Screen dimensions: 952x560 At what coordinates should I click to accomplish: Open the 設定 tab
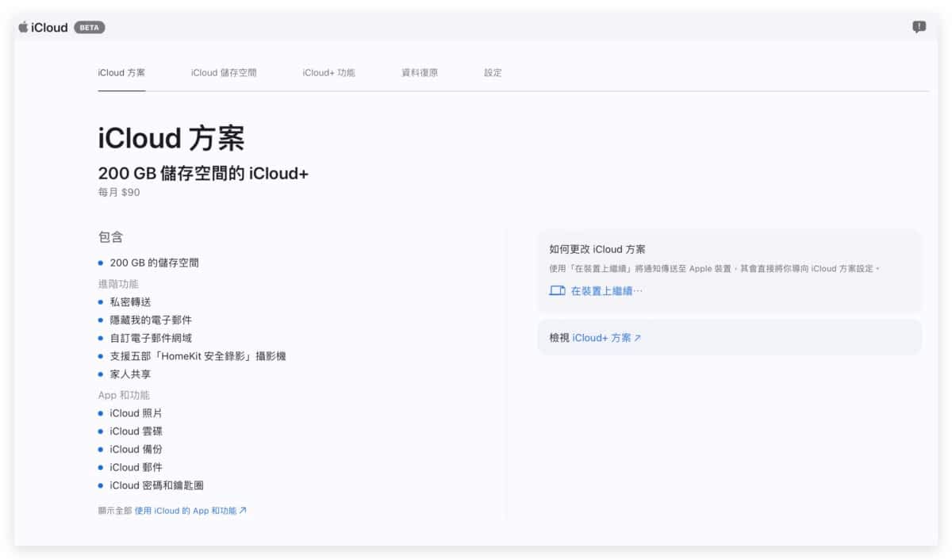(x=493, y=72)
